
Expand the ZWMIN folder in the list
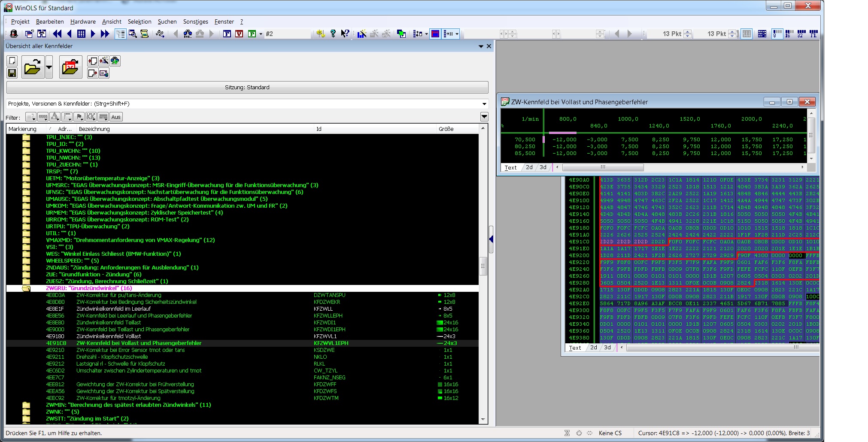[x=26, y=405]
